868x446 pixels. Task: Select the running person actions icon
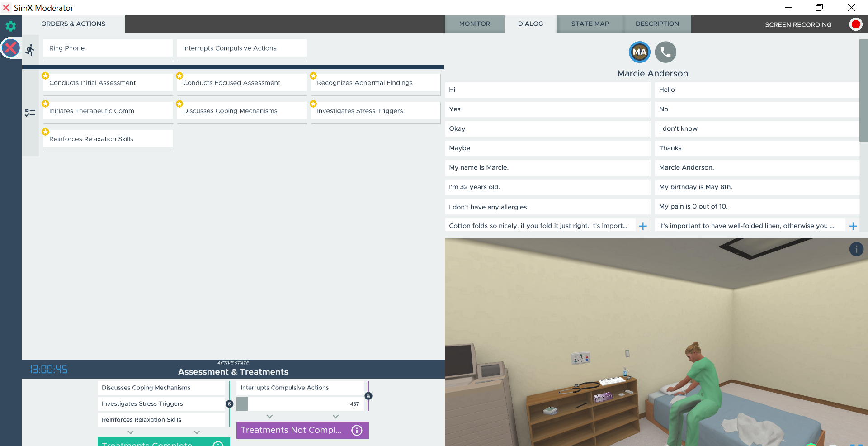[30, 50]
